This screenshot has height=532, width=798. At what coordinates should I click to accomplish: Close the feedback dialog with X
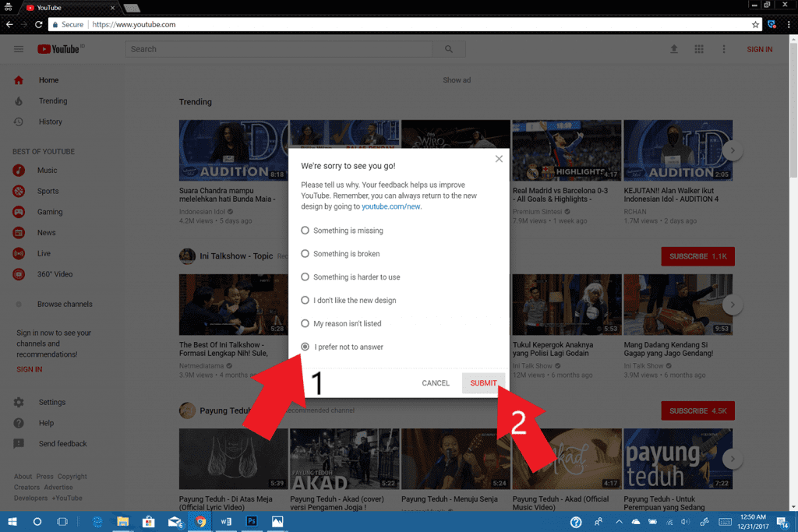499,159
